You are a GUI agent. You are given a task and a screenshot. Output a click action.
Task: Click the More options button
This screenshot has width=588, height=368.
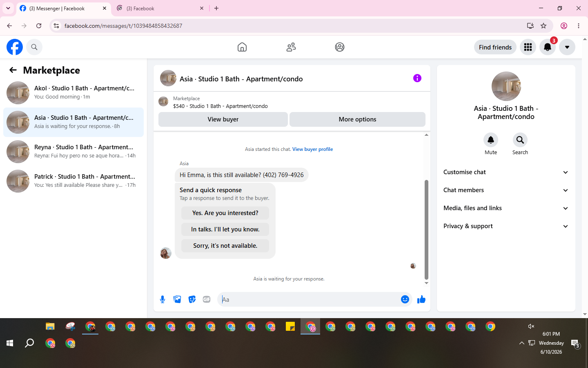[357, 119]
